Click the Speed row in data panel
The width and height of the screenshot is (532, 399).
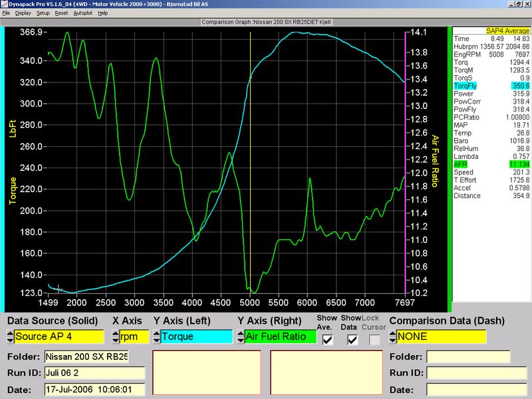(491, 172)
